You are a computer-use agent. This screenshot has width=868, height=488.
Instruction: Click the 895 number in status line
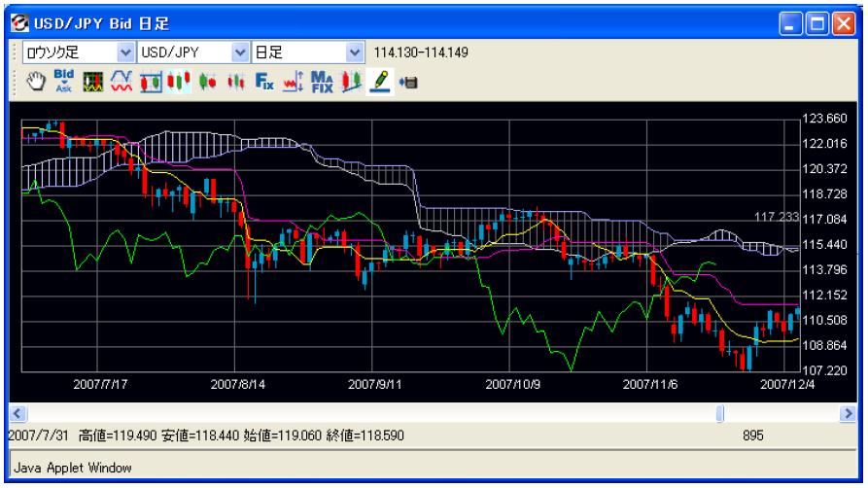point(753,436)
